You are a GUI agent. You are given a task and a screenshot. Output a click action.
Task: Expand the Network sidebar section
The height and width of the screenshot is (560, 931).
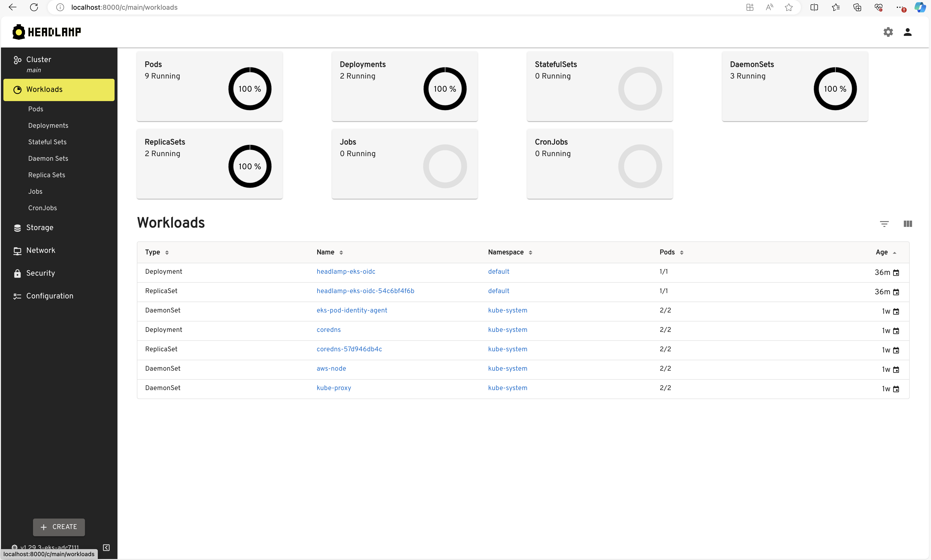click(41, 250)
